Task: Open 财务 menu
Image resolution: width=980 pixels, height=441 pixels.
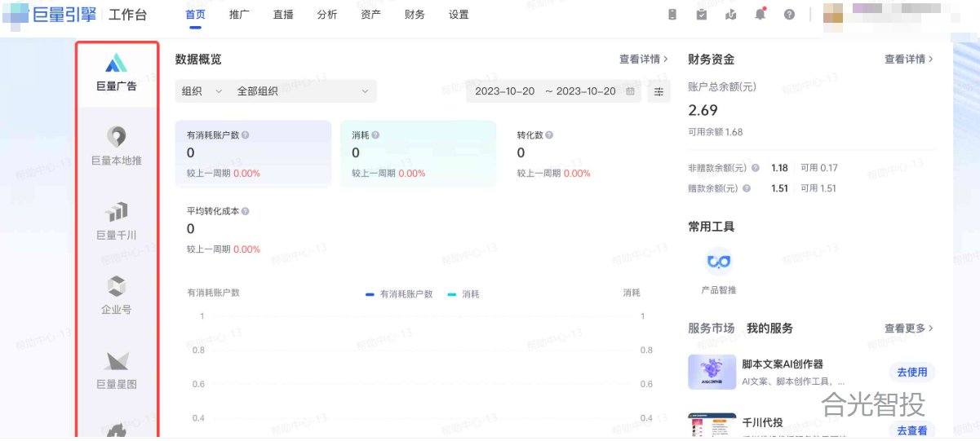Action: [415, 15]
